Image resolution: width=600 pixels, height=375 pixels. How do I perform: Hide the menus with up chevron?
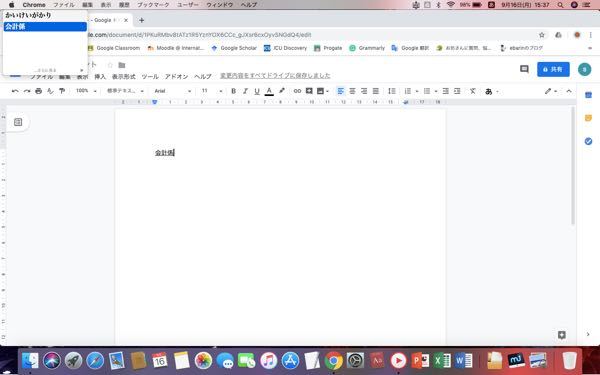[x=569, y=91]
